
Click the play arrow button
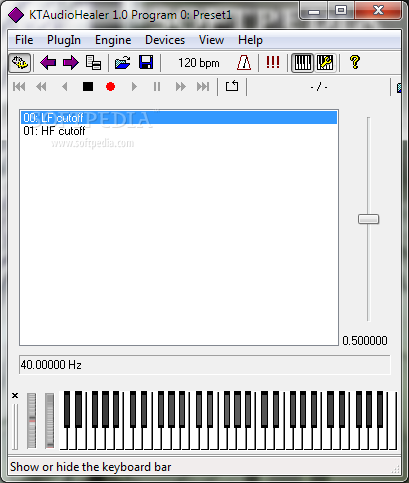click(134, 87)
